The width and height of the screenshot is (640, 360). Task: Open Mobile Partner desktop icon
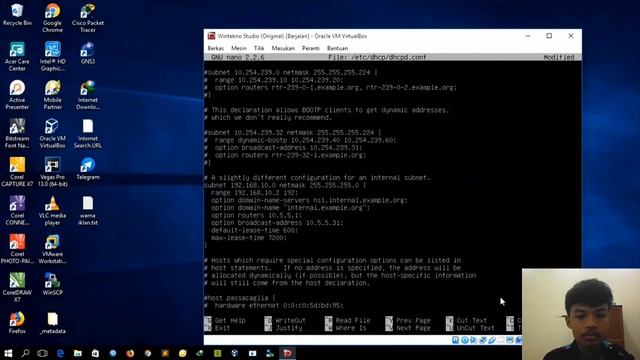click(x=52, y=95)
